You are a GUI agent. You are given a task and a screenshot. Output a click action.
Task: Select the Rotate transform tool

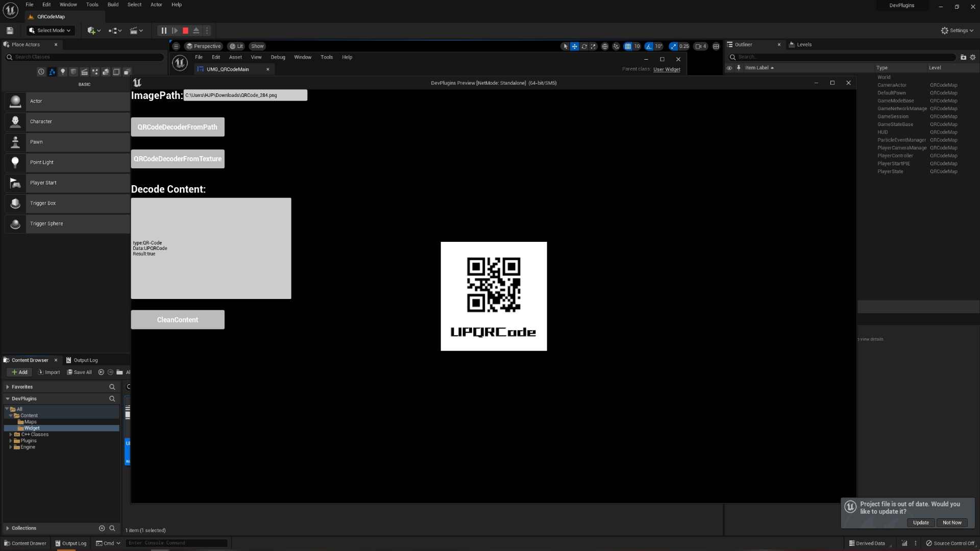(584, 46)
